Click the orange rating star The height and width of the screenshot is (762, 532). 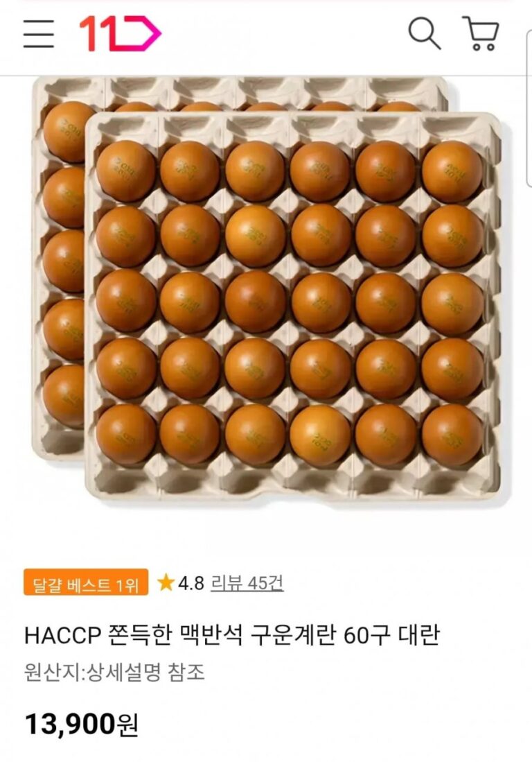coord(166,582)
